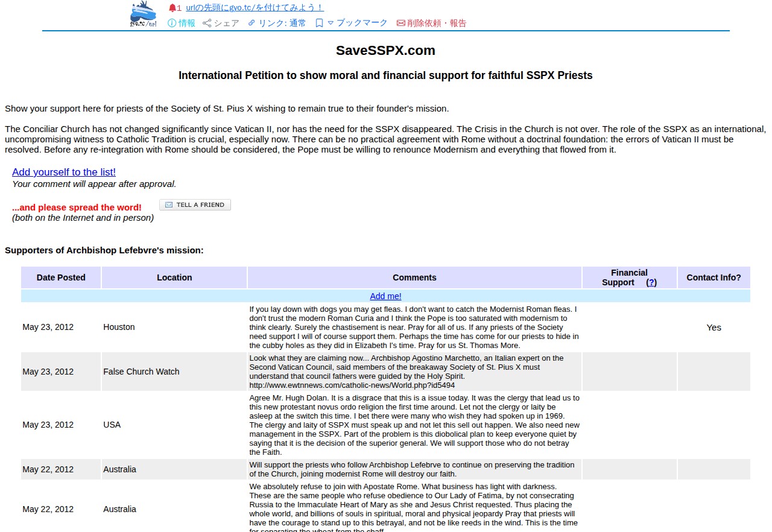Image resolution: width=772 pixels, height=532 pixels.
Task: Click the Add yourself to the list link
Action: click(64, 173)
